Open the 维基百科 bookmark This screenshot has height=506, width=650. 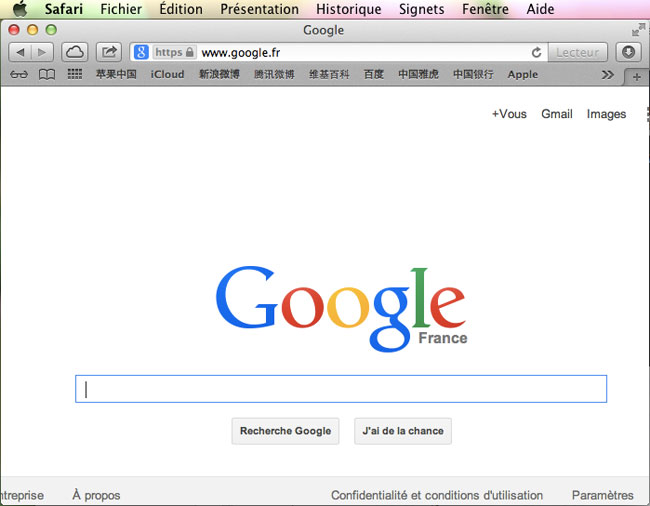329,75
